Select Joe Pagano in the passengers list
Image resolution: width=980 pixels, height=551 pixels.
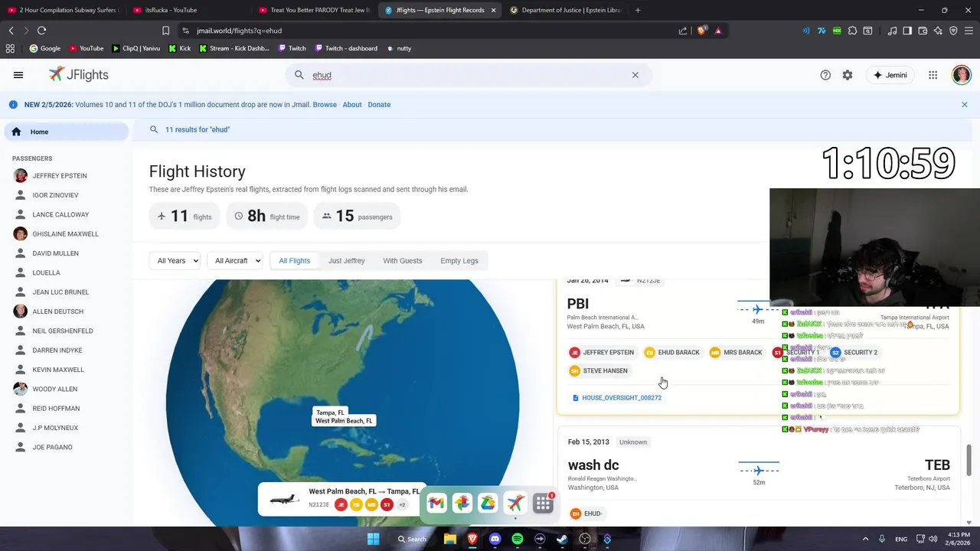coord(52,448)
